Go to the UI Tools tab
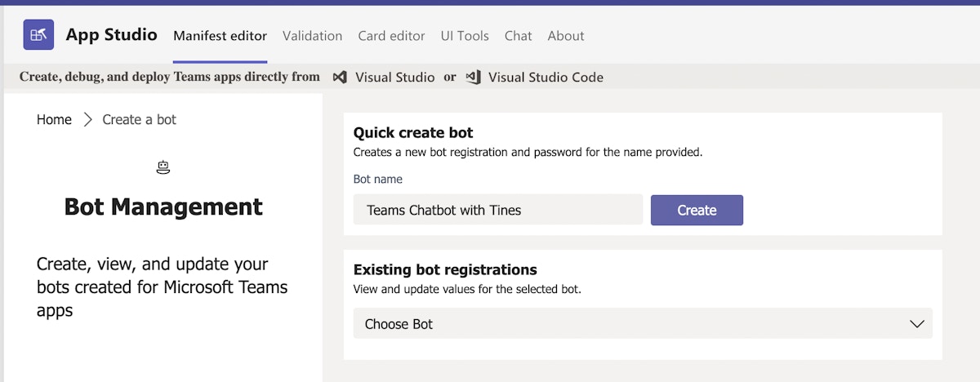Screen dimensions: 980x382 465,36
